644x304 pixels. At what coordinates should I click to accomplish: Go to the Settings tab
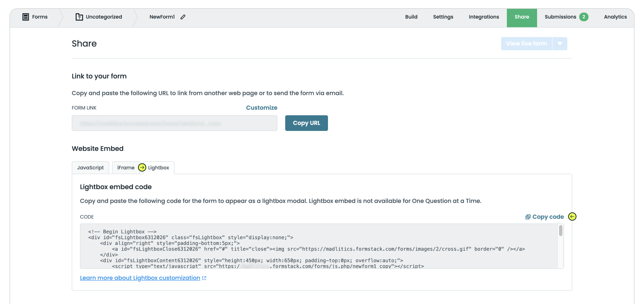pos(443,17)
